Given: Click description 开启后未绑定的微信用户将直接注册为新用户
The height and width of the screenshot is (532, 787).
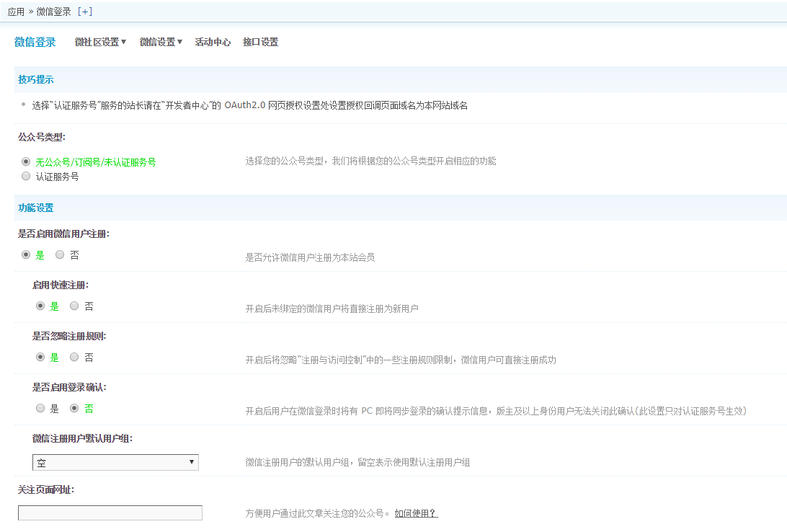Looking at the screenshot, I should pyautogui.click(x=332, y=309).
